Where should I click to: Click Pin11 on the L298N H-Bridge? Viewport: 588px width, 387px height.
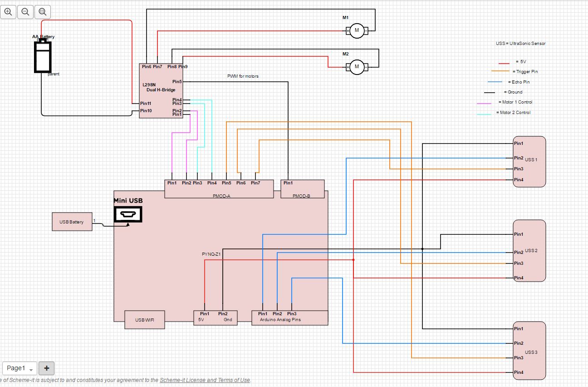pyautogui.click(x=146, y=104)
